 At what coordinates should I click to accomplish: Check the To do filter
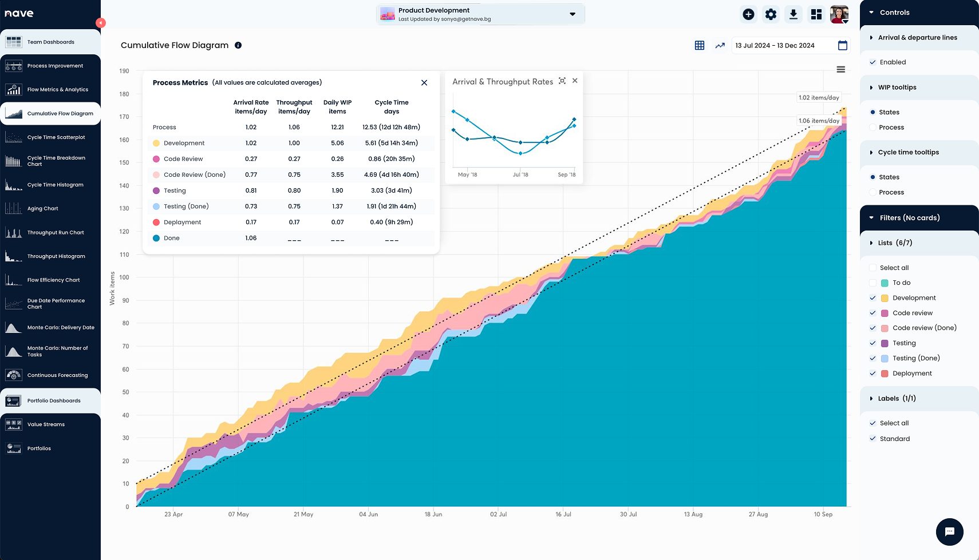[x=873, y=283]
